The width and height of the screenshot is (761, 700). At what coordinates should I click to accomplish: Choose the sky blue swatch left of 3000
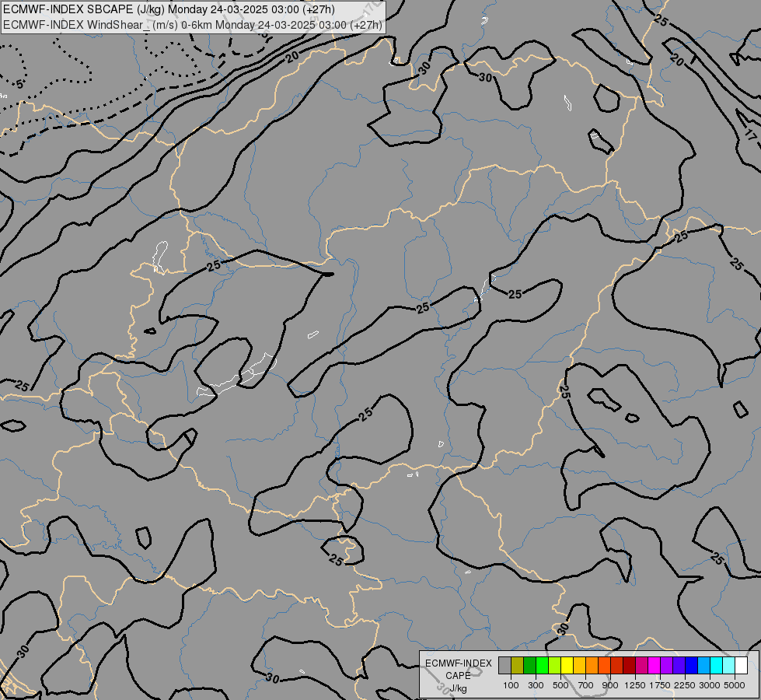pos(704,666)
